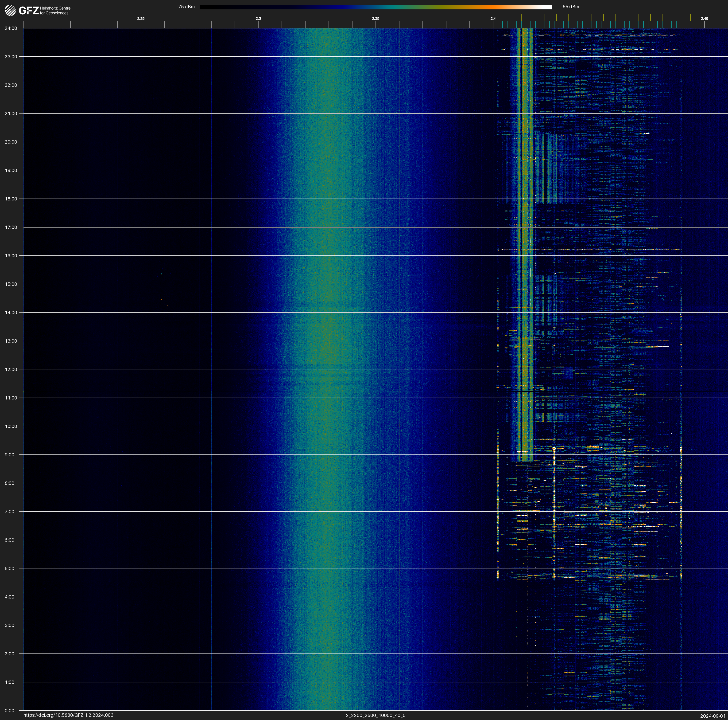Click the 0:00 time axis label

9,711
